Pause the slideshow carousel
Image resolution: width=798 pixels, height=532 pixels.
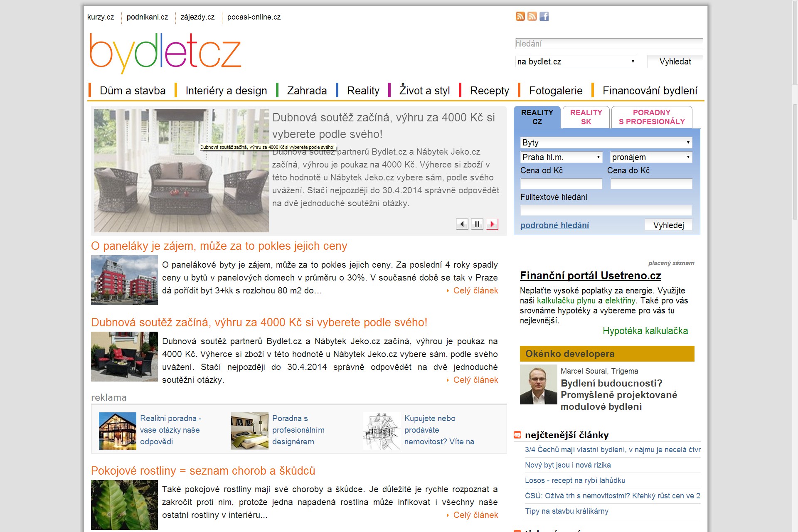[477, 224]
